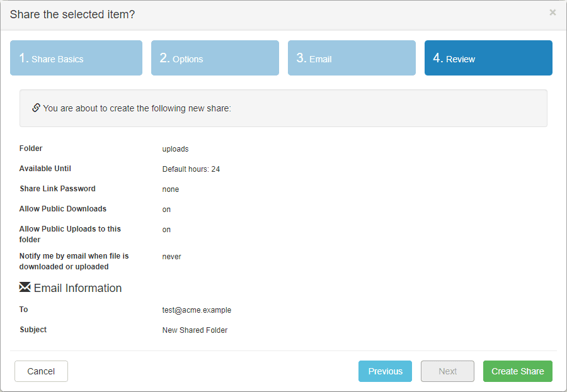
Task: Cancel the share creation
Action: [x=41, y=371]
